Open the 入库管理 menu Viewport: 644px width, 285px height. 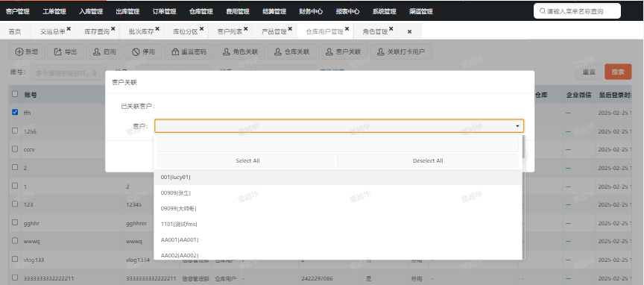91,11
